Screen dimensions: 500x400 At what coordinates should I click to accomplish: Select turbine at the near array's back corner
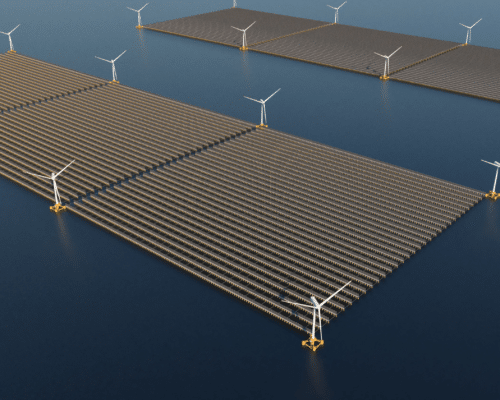(x=113, y=66)
